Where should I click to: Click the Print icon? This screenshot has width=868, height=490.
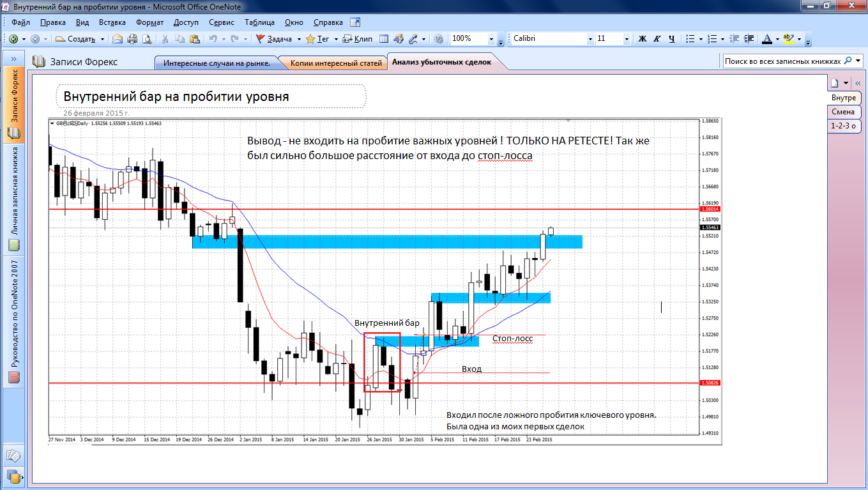[x=133, y=39]
